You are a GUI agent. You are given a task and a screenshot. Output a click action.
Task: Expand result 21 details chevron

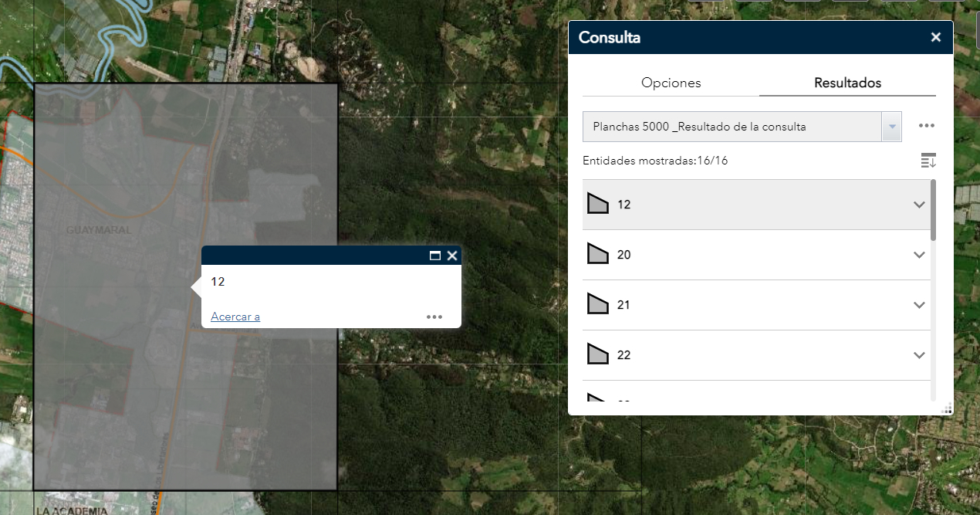click(x=918, y=305)
